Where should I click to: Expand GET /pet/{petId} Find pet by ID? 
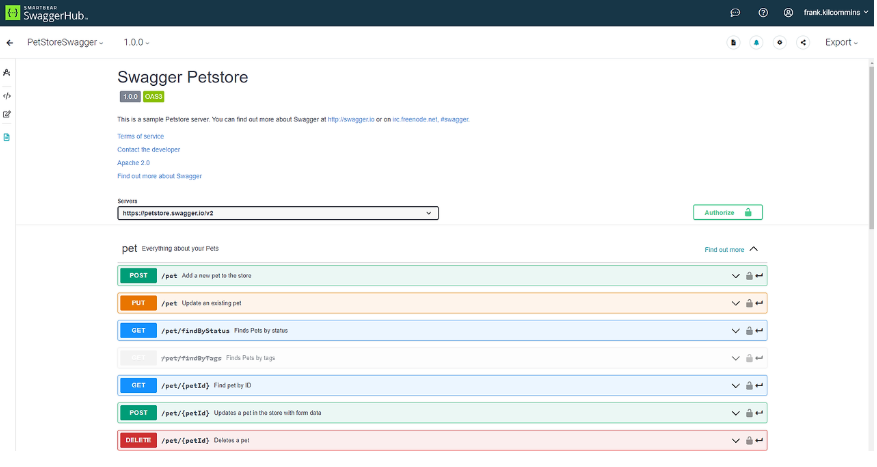(442, 385)
